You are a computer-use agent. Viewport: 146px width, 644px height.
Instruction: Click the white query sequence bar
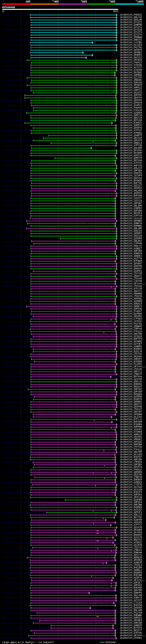point(60,9)
